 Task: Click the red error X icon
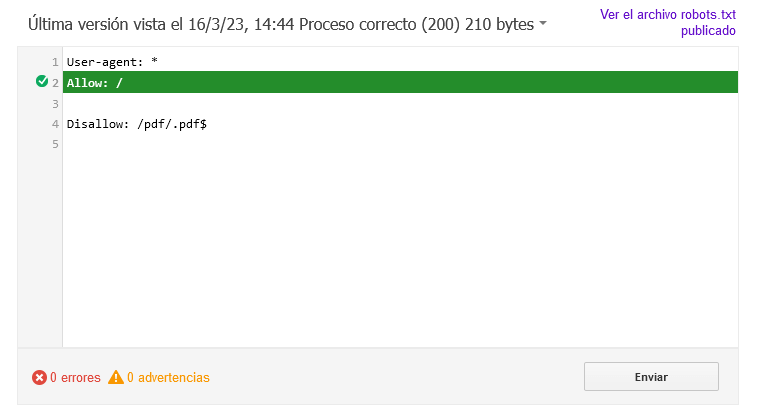point(39,377)
